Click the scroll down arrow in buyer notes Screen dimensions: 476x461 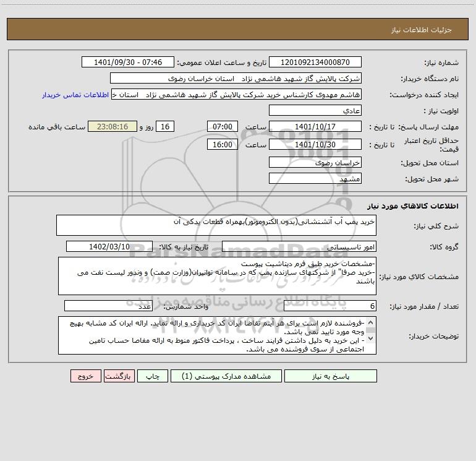click(370, 338)
